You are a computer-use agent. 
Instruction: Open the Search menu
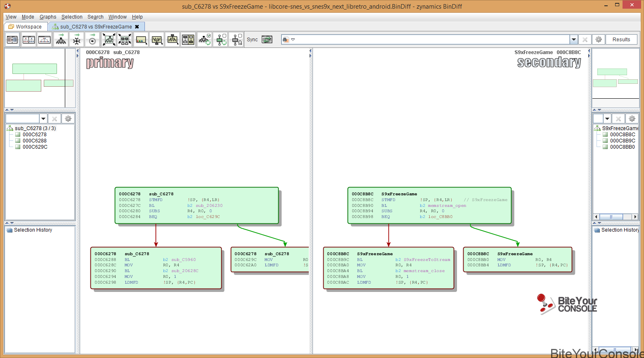(x=95, y=17)
